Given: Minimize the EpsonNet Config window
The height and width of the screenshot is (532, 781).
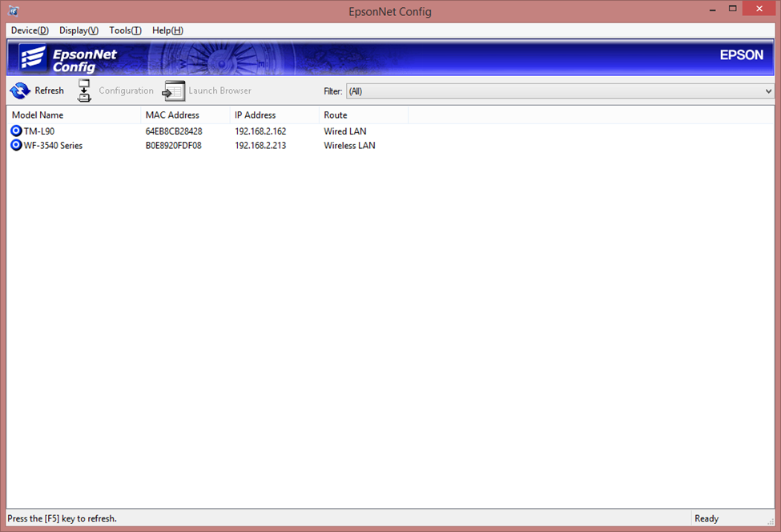Looking at the screenshot, I should 713,9.
